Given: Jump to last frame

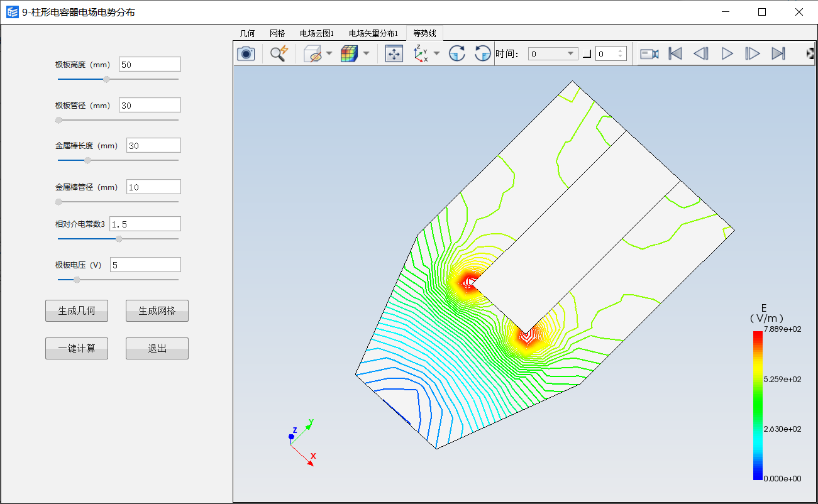Looking at the screenshot, I should click(x=778, y=53).
